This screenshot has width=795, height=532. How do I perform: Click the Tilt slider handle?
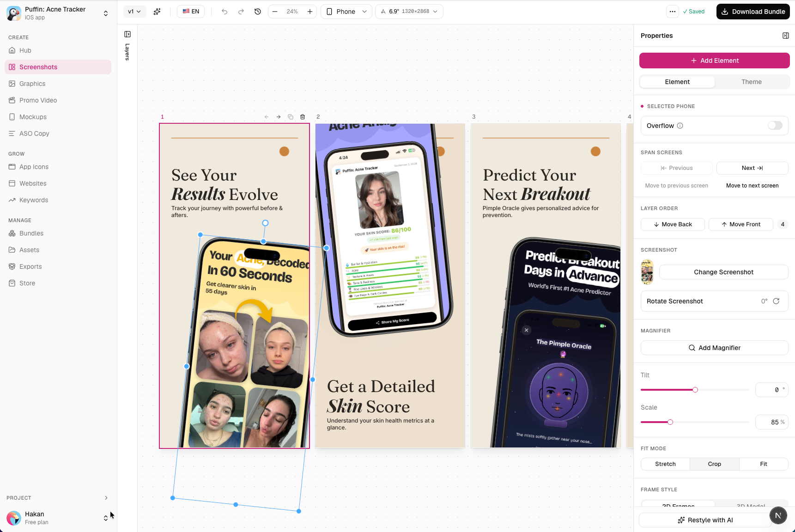tap(695, 390)
